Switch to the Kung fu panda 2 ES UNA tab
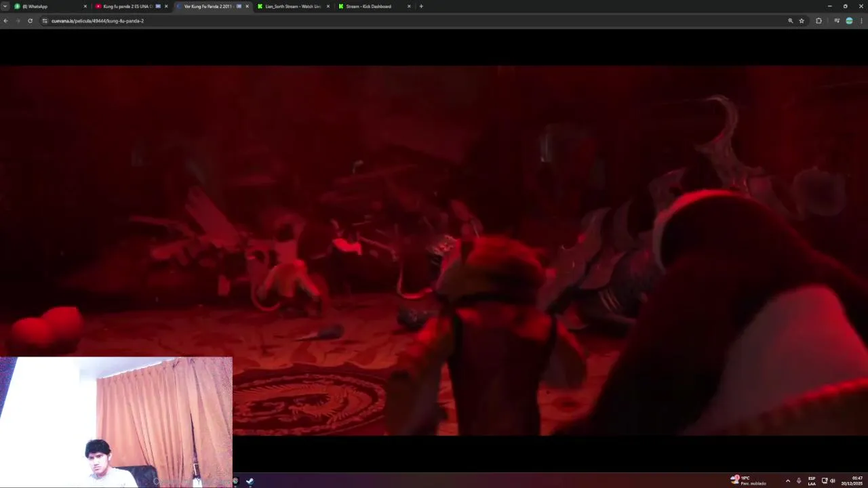868x488 pixels. pos(132,6)
